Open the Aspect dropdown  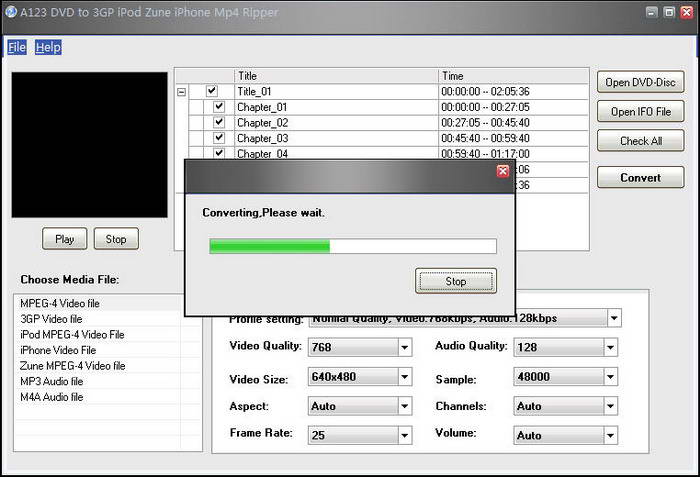[x=404, y=406]
